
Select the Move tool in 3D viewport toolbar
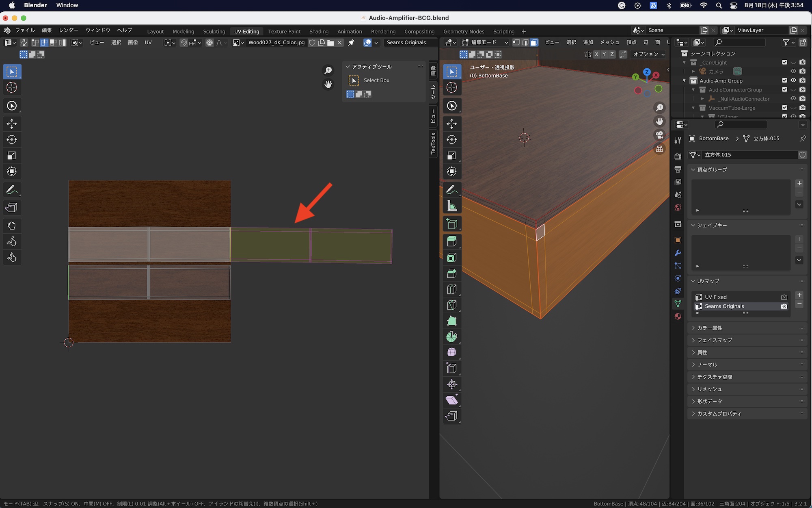point(451,124)
